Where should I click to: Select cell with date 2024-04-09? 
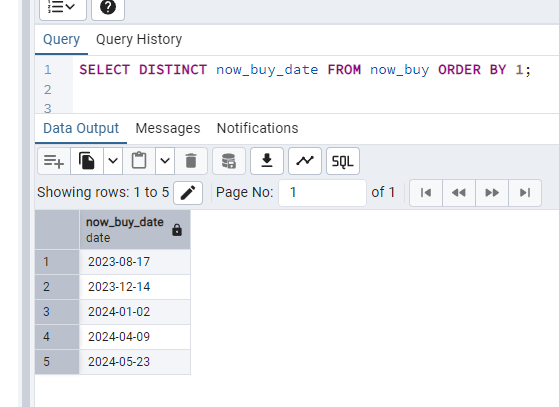[135, 337]
